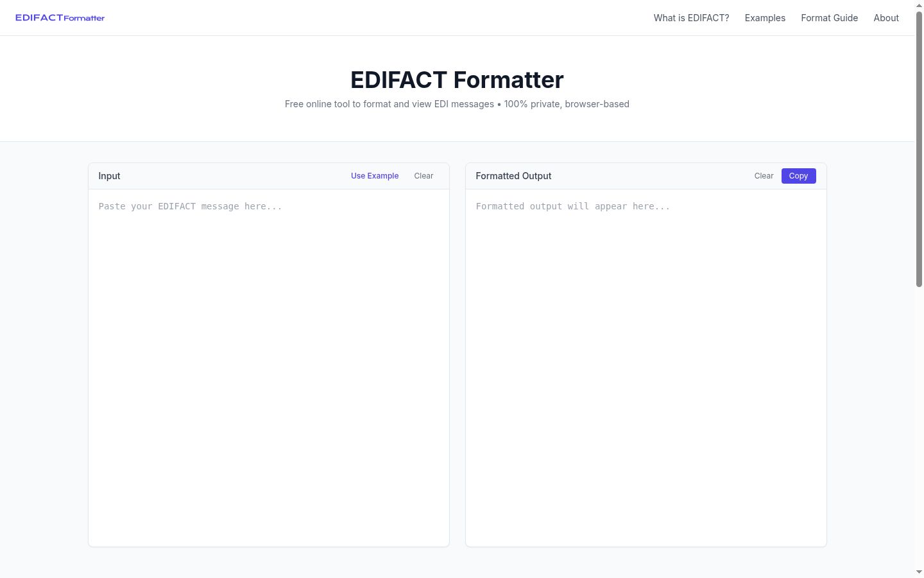Copy the formatted output
Screen dimensions: 924x578
point(798,176)
